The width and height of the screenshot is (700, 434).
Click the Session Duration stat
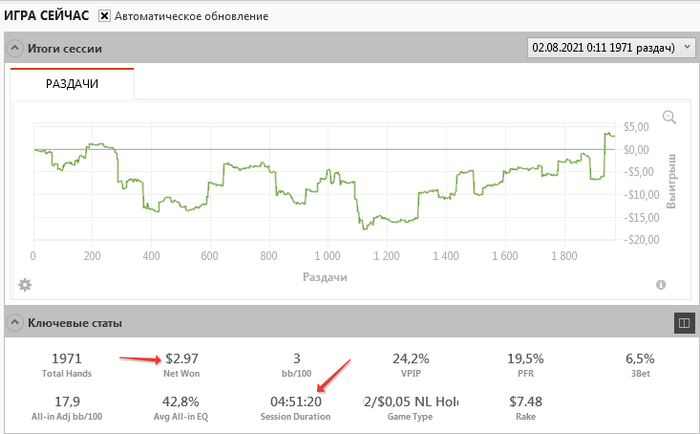tap(298, 402)
